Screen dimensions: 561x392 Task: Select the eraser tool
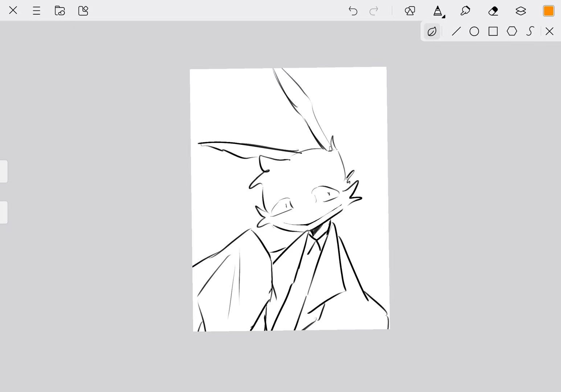[493, 11]
